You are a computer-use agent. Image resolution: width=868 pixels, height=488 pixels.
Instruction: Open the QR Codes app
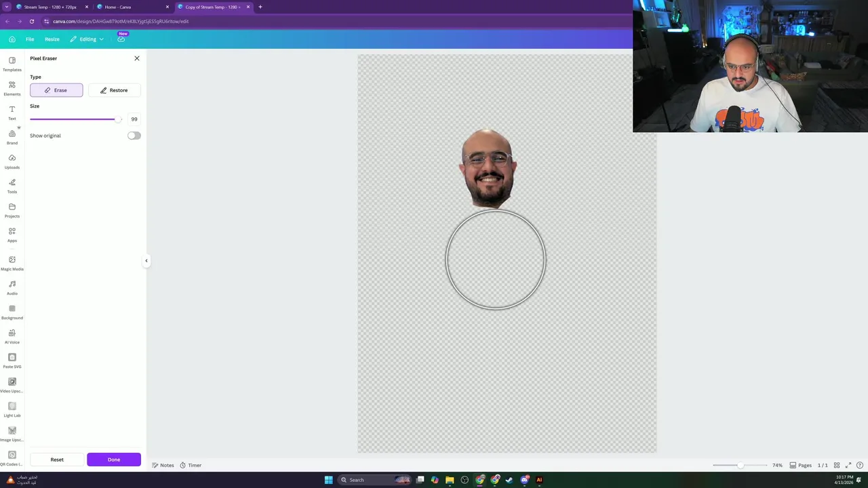tap(12, 458)
